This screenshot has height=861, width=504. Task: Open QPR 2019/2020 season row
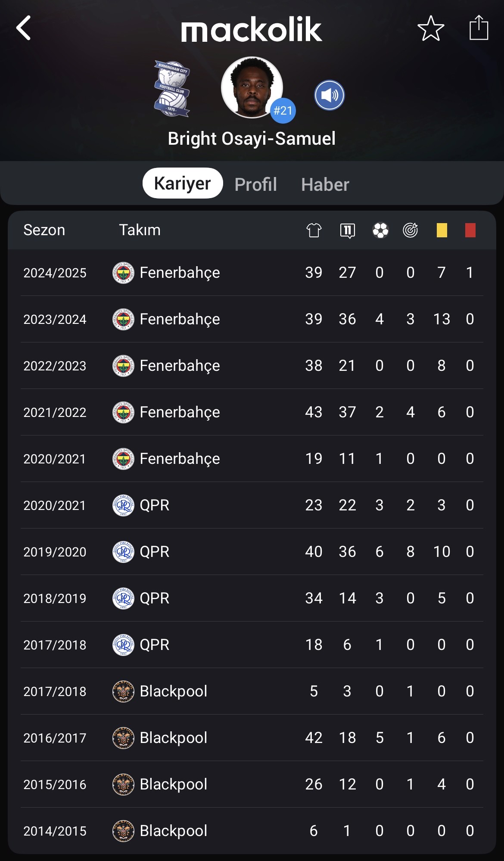[252, 552]
